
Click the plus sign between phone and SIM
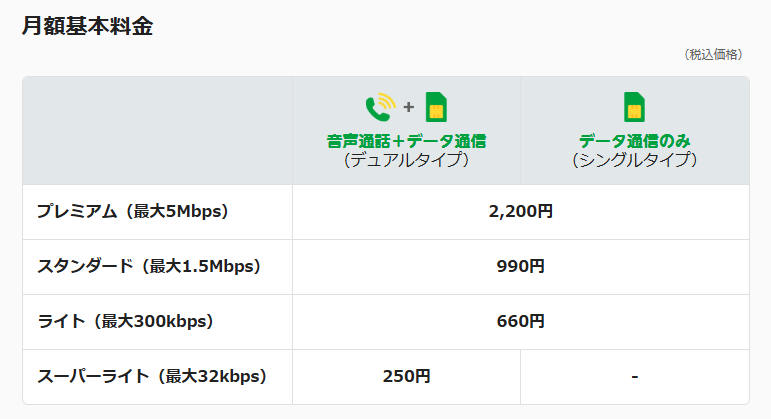point(408,107)
